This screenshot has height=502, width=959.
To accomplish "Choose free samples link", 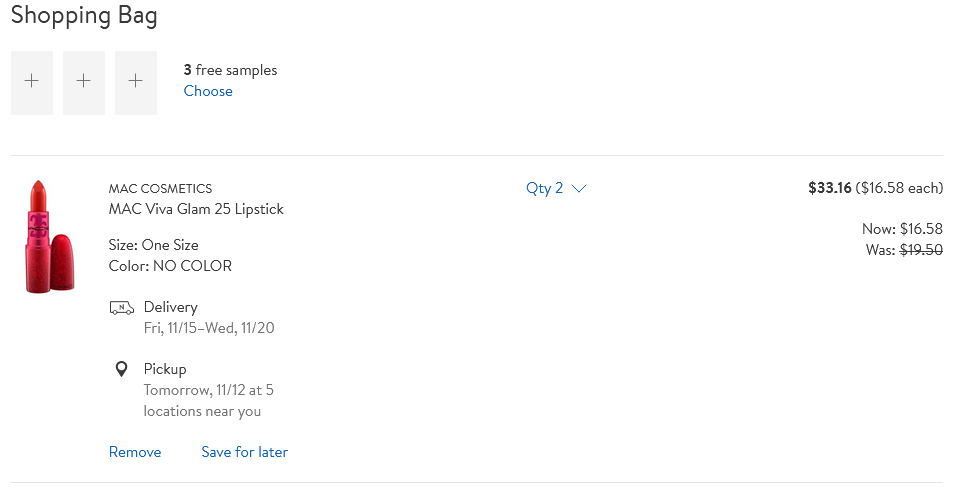I will pos(208,91).
